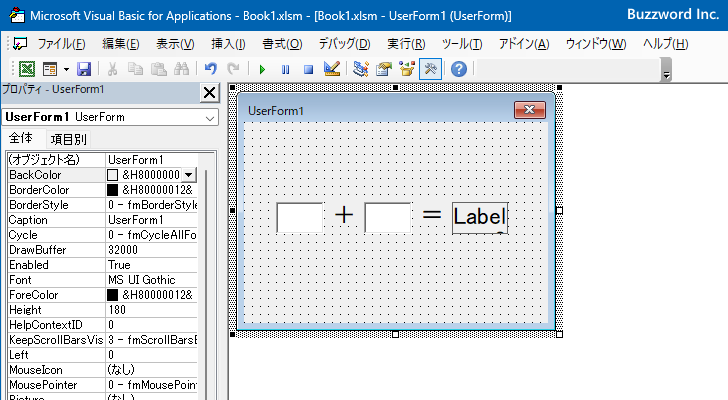The image size is (728, 400).
Task: Select the Left property row
Action: (x=103, y=355)
